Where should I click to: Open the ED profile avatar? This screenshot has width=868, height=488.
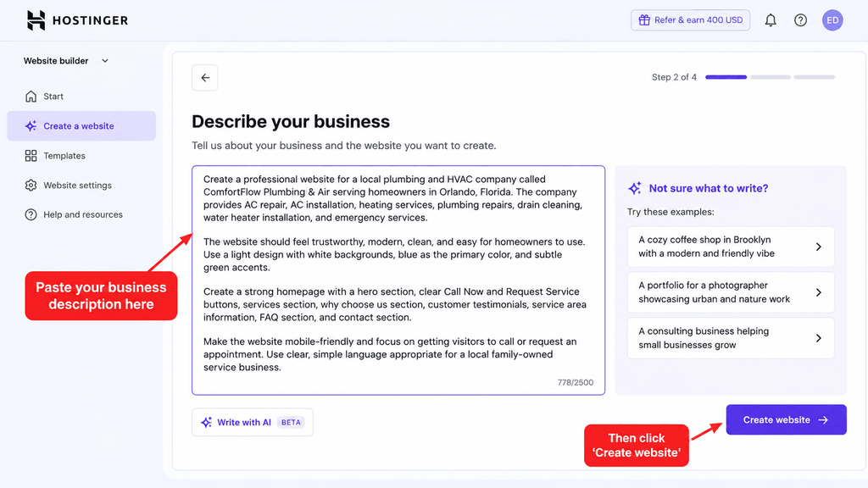832,20
